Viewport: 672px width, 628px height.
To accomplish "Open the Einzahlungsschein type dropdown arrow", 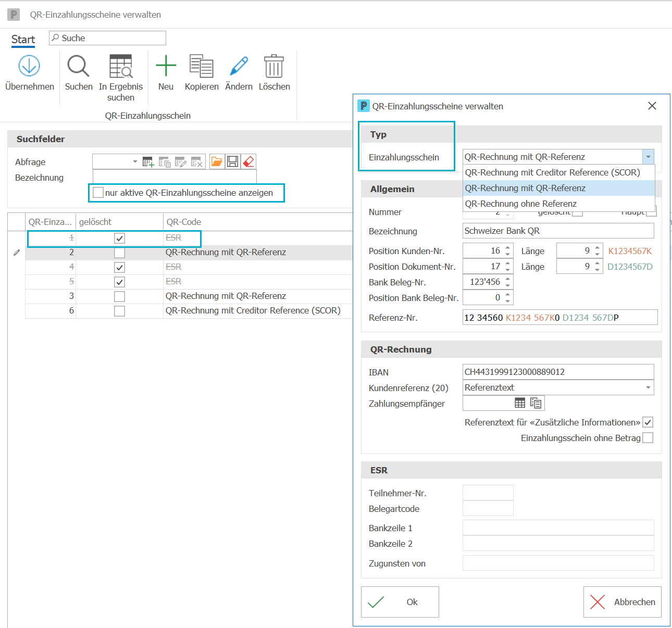I will pos(648,157).
